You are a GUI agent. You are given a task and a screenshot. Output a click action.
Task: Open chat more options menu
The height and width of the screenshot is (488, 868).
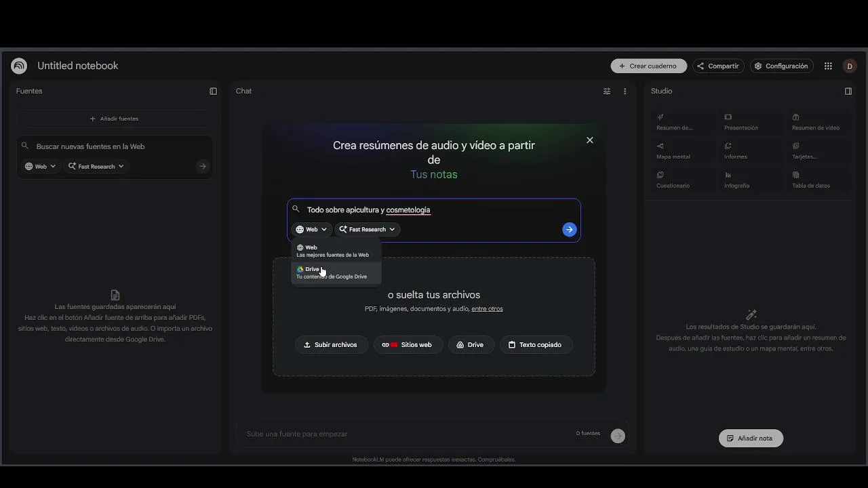pos(625,91)
